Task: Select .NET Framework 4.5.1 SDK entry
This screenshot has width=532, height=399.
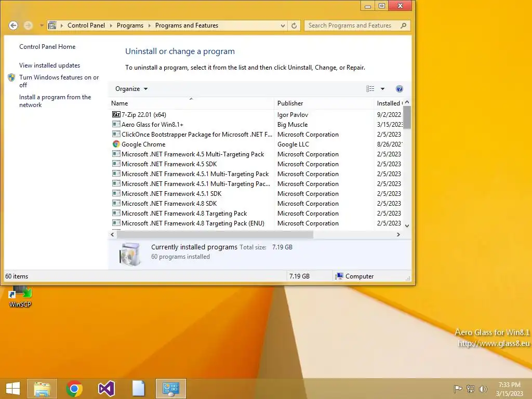Action: (x=171, y=194)
